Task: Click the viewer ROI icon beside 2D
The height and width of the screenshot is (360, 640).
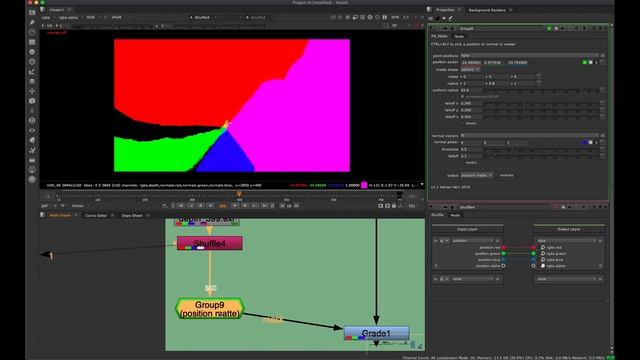Action: click(386, 26)
